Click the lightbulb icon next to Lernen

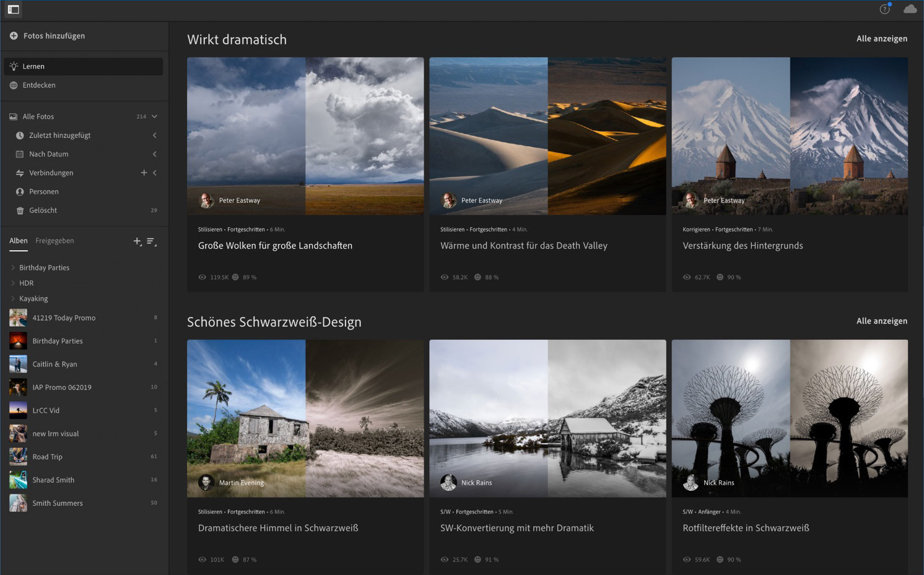tap(14, 66)
